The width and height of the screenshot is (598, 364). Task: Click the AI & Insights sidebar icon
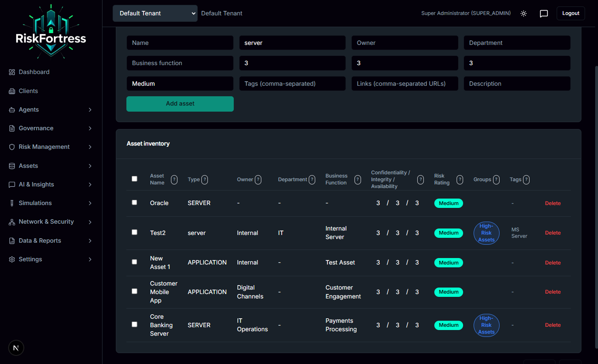[12, 184]
